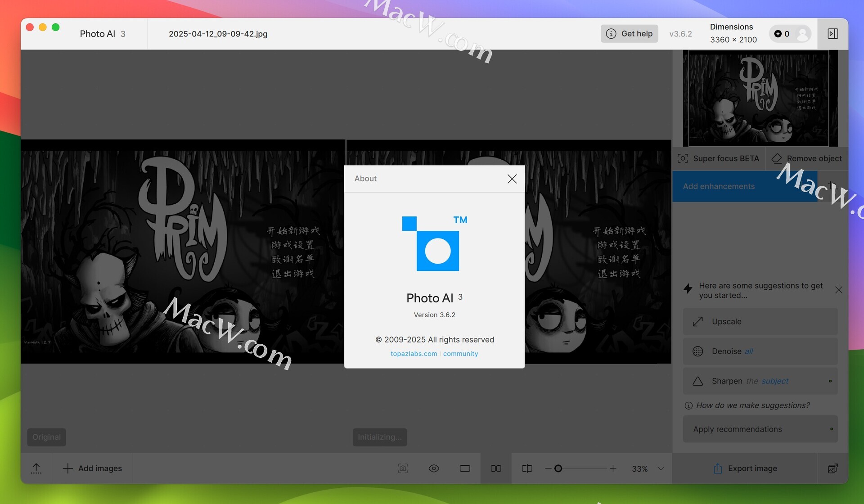Open the topazlabs.com link

click(x=414, y=354)
